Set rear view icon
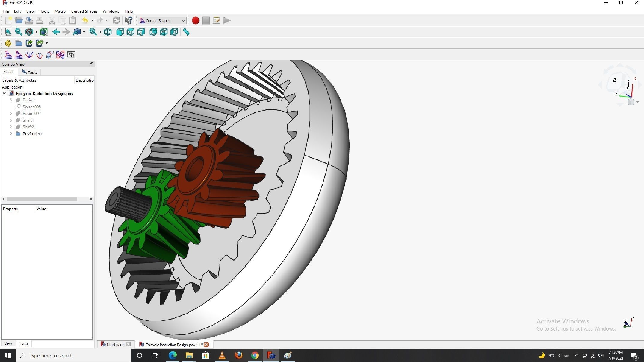 pyautogui.click(x=153, y=32)
